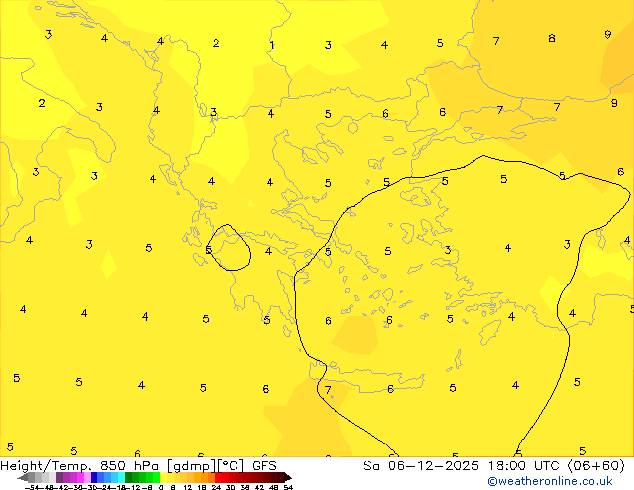Click the temperature value "1" on the map

tap(272, 45)
